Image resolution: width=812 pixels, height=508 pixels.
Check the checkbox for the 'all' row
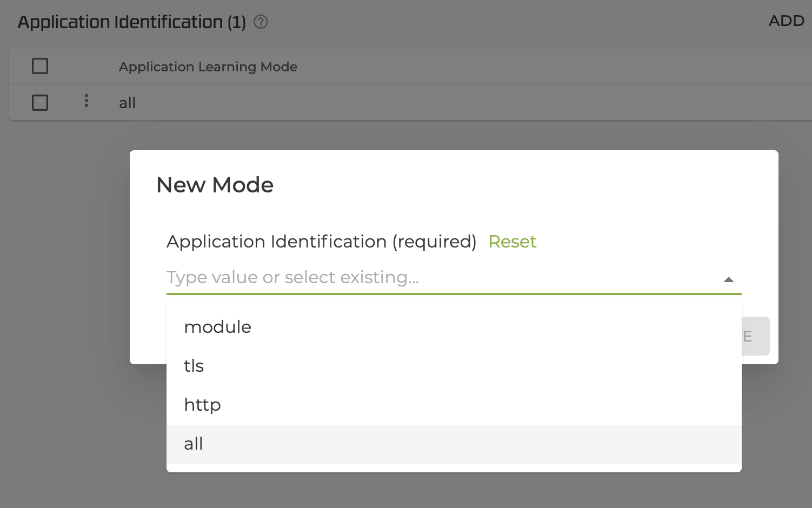pyautogui.click(x=40, y=103)
